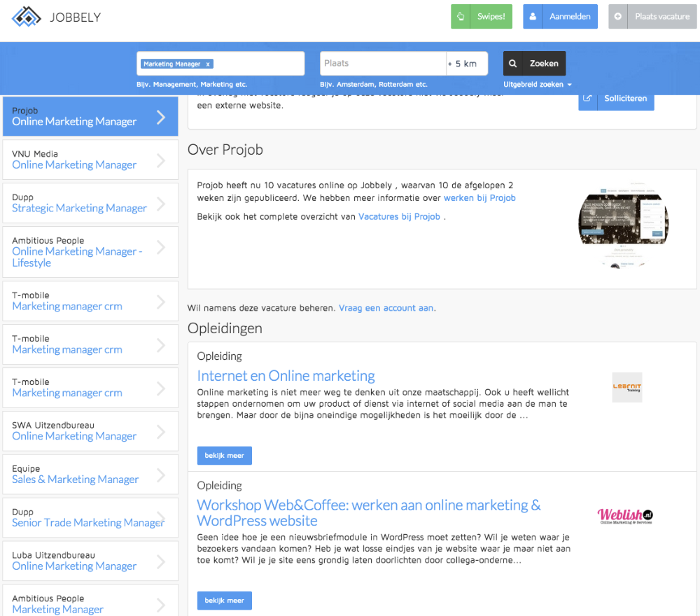
Task: Remove the Marketing Manager search tag
Action: [208, 64]
